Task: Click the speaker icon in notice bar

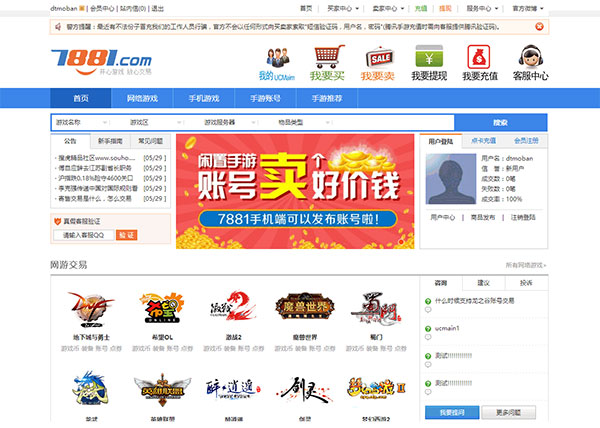Action: coord(58,27)
